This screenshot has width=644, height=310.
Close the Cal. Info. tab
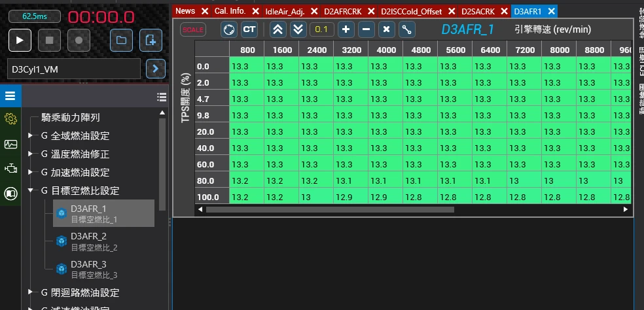(255, 11)
